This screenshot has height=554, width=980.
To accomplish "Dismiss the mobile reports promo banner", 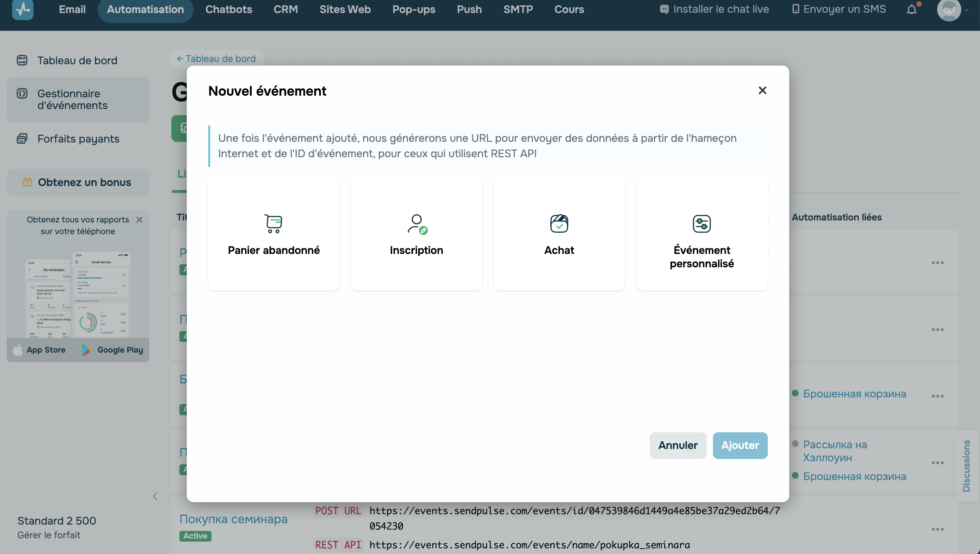I will point(139,219).
